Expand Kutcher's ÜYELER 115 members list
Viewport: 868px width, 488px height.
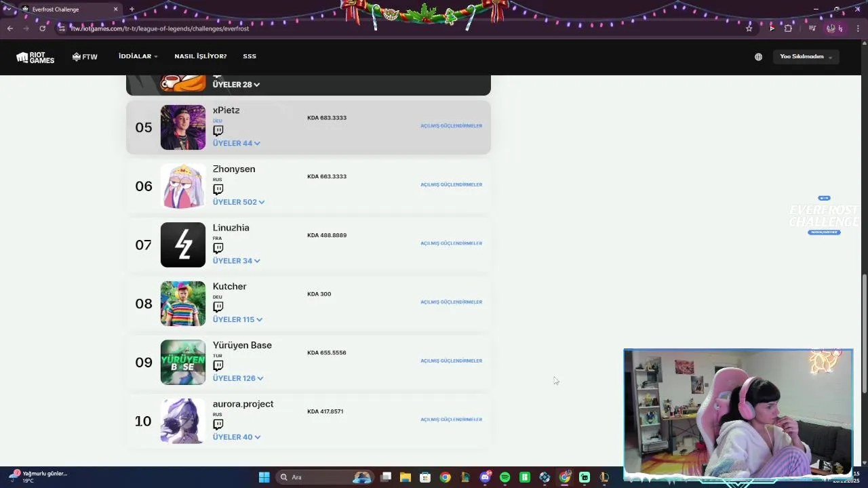pyautogui.click(x=237, y=320)
